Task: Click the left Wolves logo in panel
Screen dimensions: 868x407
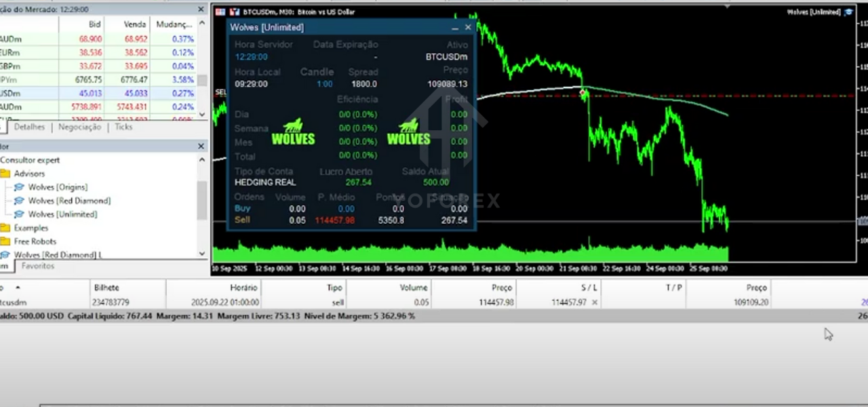Action: [x=293, y=133]
